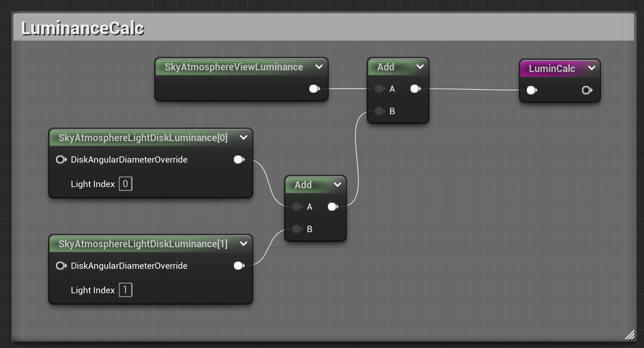Select the LuminCalc named reroute node title
Image resolution: width=644 pixels, height=348 pixels.
pos(552,68)
